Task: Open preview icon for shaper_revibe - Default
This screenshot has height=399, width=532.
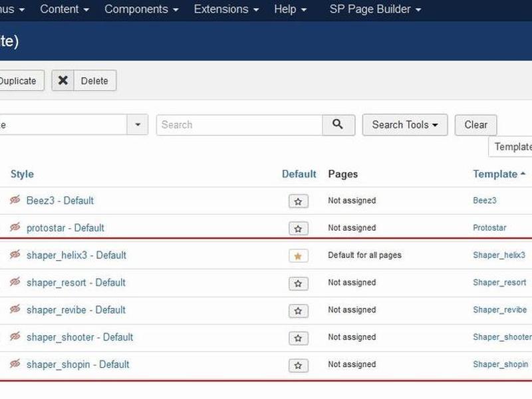Action: coord(15,309)
